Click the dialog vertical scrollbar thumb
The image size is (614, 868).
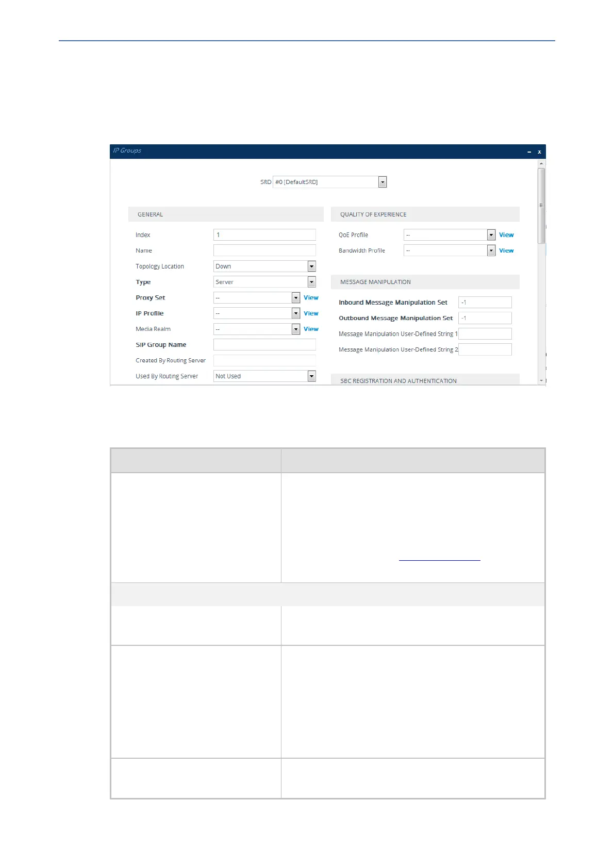541,205
